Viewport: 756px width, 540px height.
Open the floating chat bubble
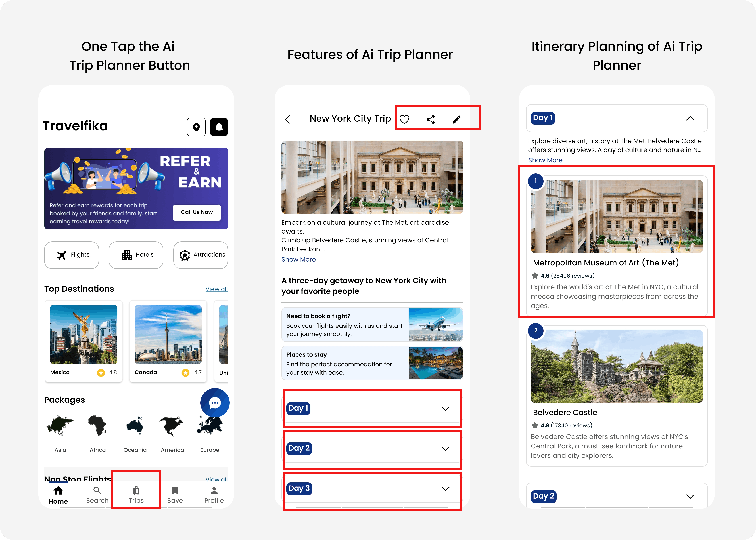215,403
